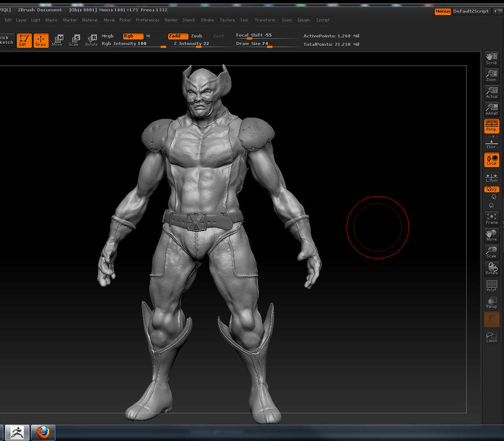This screenshot has height=441, width=504.
Task: Toggle L.Sym local symmetry
Action: click(x=491, y=178)
